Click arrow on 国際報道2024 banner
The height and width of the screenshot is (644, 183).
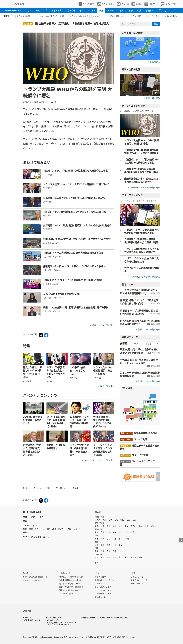(158, 477)
